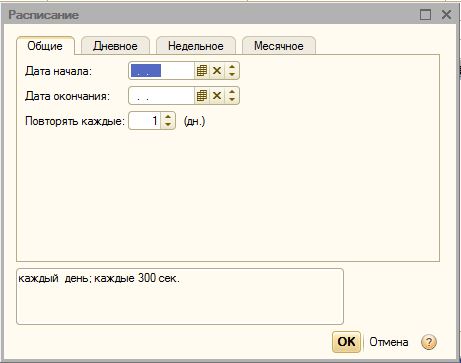Screen dimensions: 461x363
Task: Open help with question mark icon
Action: pos(429,342)
